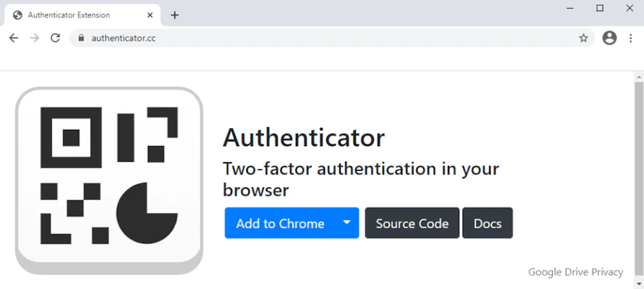This screenshot has height=289, width=644.
Task: Bookmark this page with the star icon
Action: [x=583, y=38]
